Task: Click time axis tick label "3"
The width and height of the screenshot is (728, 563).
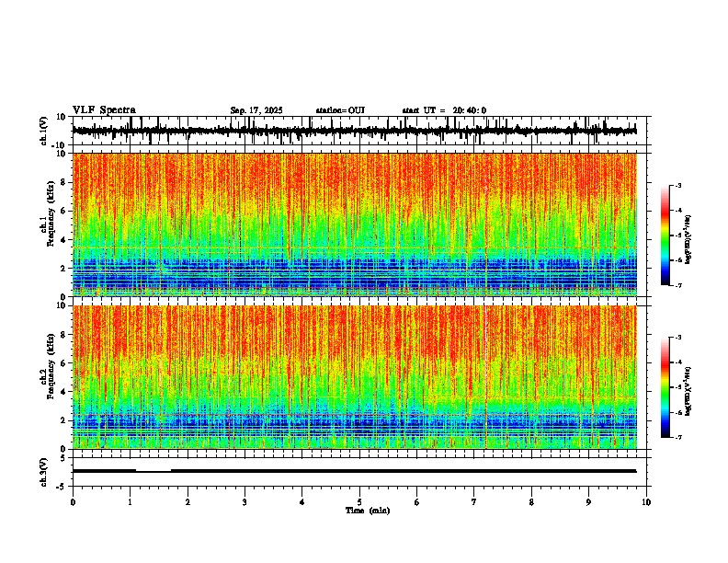Action: pyautogui.click(x=245, y=502)
